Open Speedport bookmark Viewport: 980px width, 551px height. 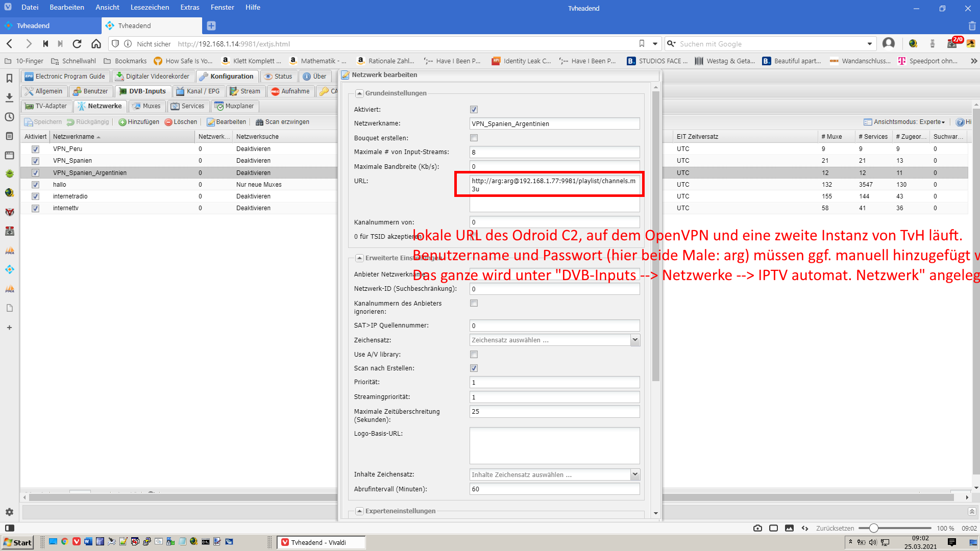click(928, 61)
